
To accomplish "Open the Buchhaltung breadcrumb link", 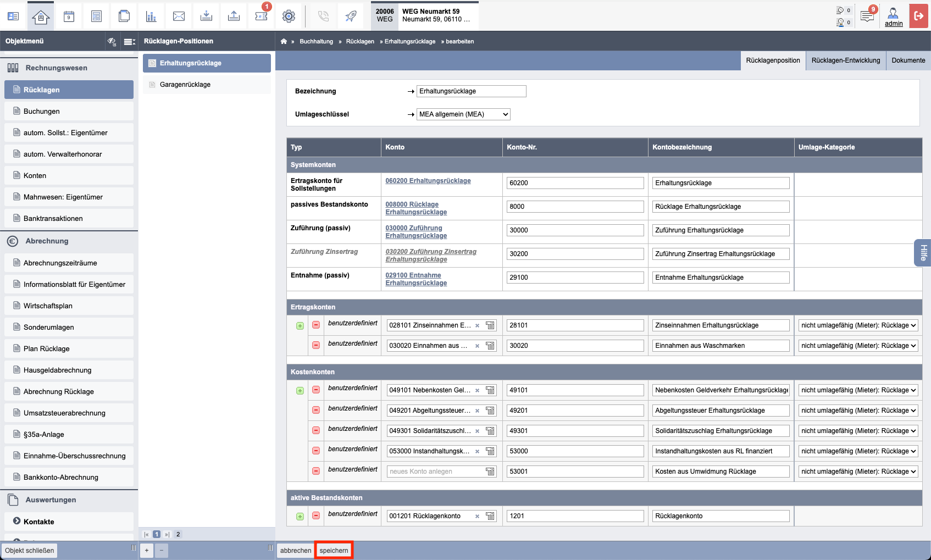I will click(x=316, y=42).
